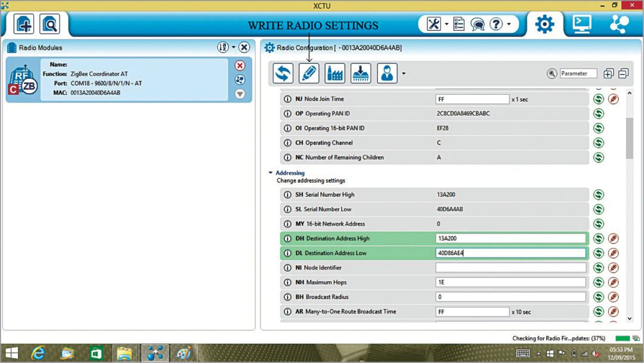The height and width of the screenshot is (363, 644).
Task: Switch to Network working mode
Action: (619, 24)
